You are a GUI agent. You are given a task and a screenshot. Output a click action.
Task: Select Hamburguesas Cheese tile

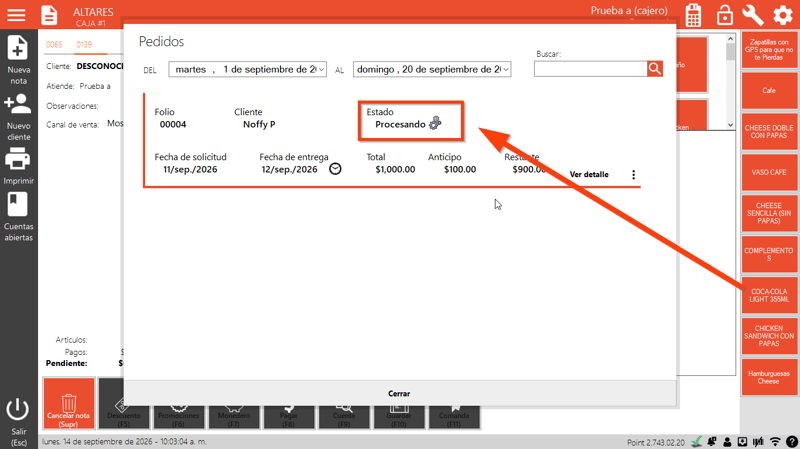click(769, 377)
